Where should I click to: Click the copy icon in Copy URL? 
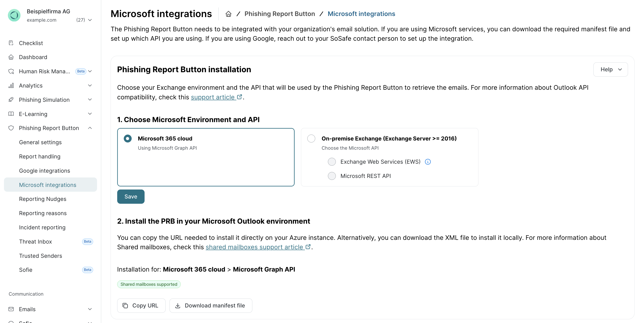point(125,305)
